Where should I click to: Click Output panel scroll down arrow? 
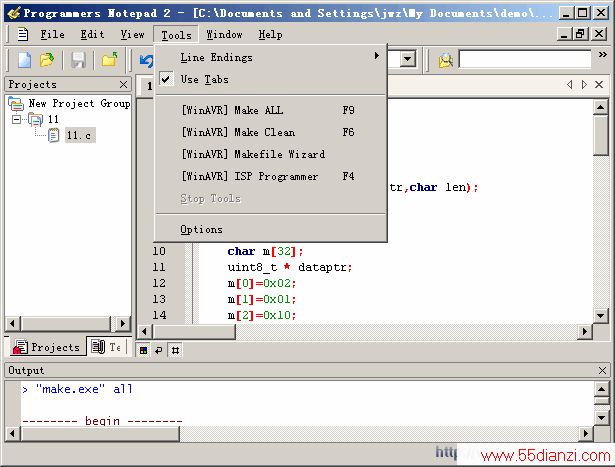coord(602,418)
